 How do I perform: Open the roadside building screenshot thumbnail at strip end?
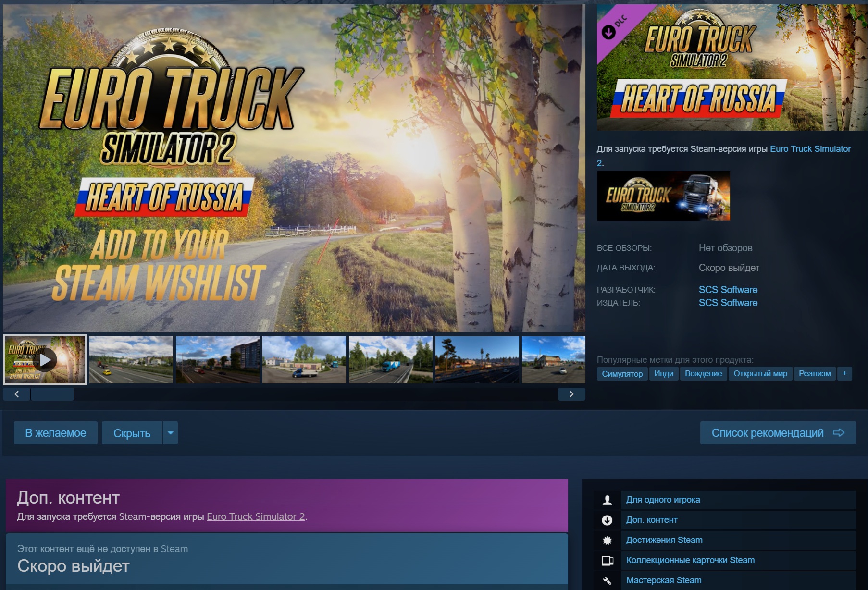pos(554,360)
